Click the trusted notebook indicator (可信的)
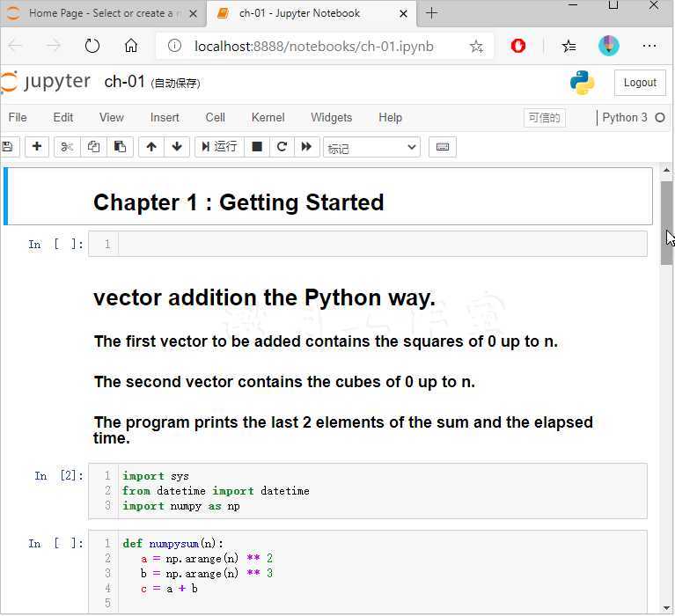 pyautogui.click(x=544, y=118)
